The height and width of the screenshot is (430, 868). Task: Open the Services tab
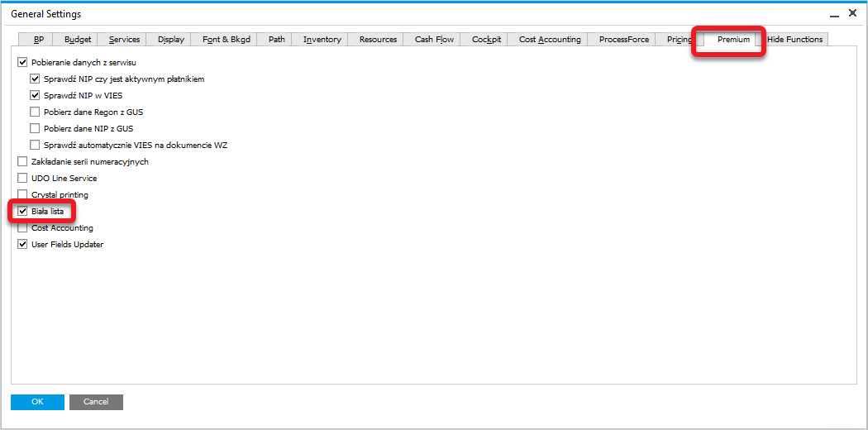[124, 40]
